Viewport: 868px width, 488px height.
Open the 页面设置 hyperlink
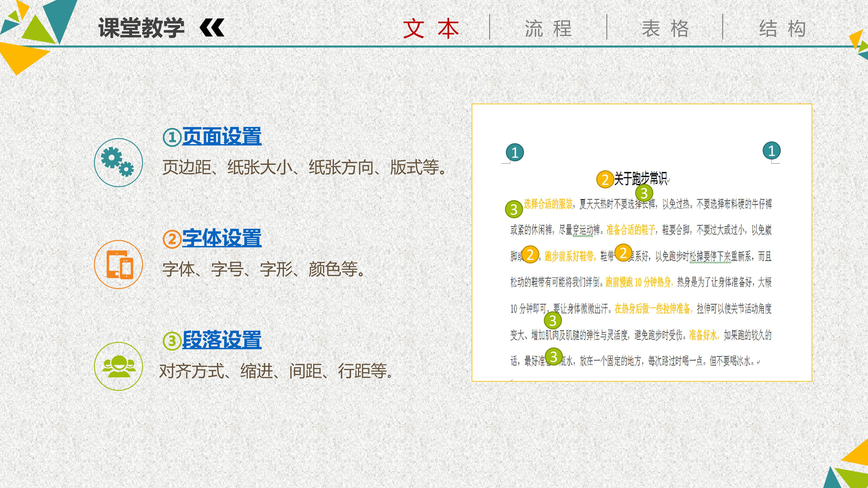point(222,136)
